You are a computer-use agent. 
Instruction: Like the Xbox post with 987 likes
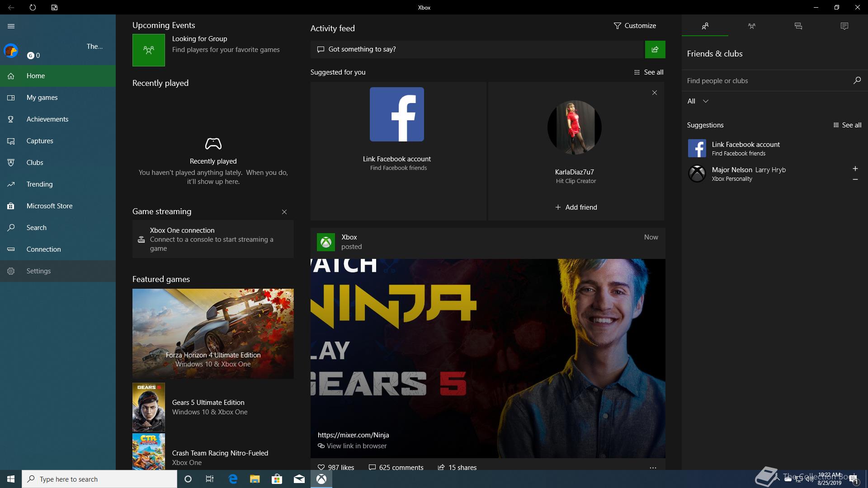[336, 467]
